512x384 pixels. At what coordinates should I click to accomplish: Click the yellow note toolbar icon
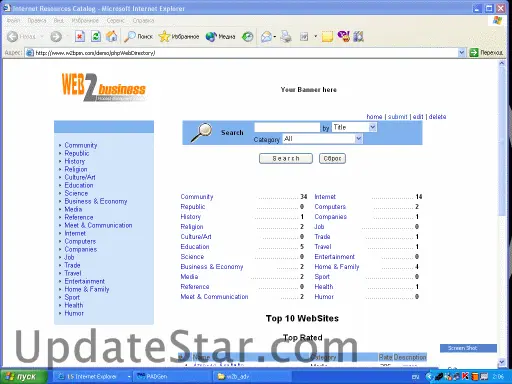[327, 36]
